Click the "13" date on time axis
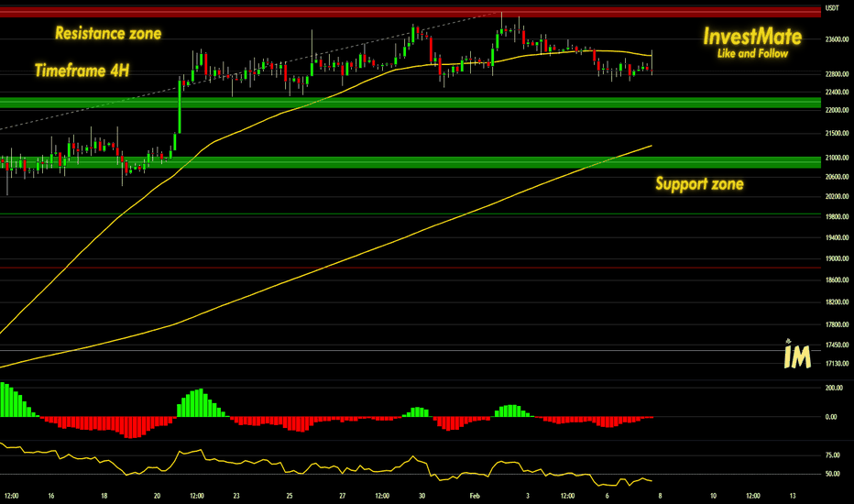854x504 pixels. pos(793,496)
